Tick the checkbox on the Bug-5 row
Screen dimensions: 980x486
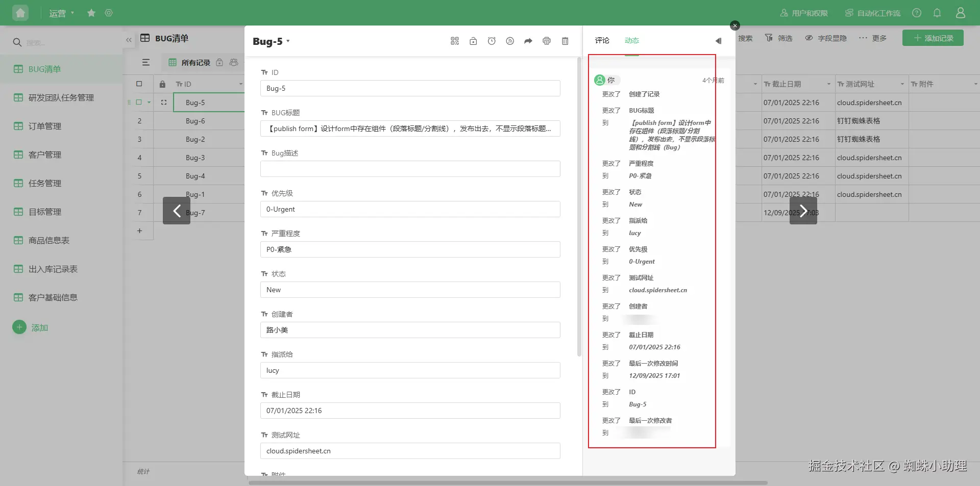(x=138, y=102)
